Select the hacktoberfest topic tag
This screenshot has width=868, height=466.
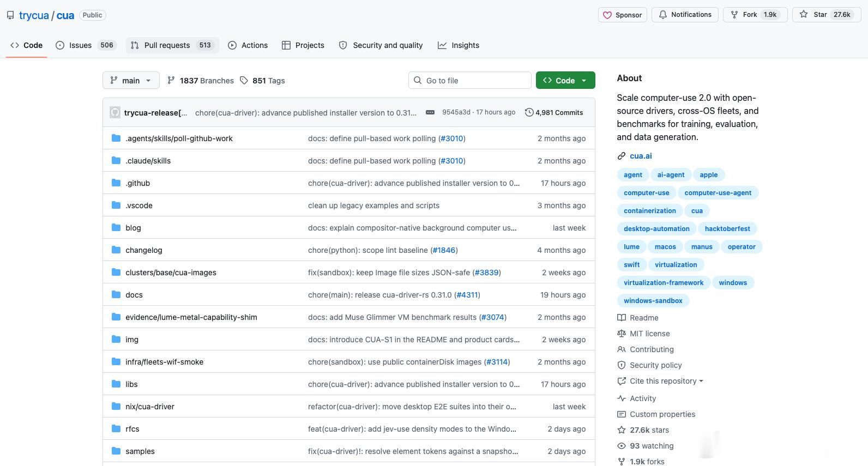click(x=727, y=229)
